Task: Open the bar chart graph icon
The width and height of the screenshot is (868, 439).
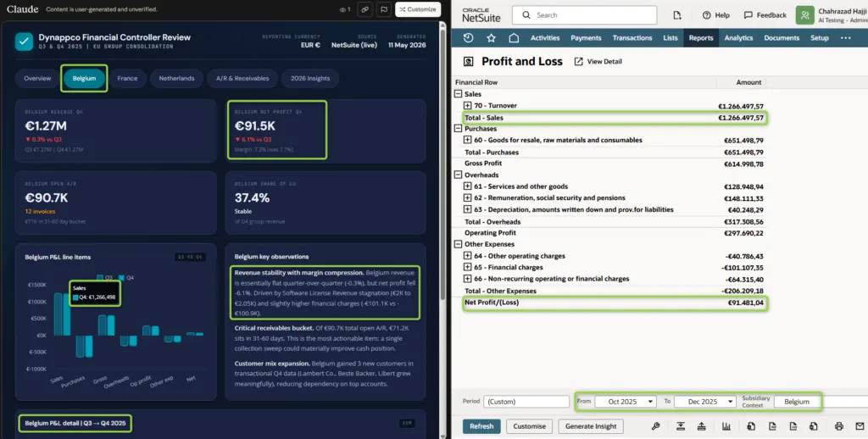Action: (726, 426)
